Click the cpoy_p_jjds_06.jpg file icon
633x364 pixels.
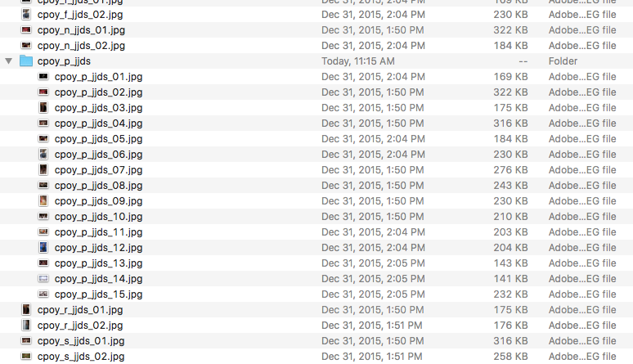point(43,155)
